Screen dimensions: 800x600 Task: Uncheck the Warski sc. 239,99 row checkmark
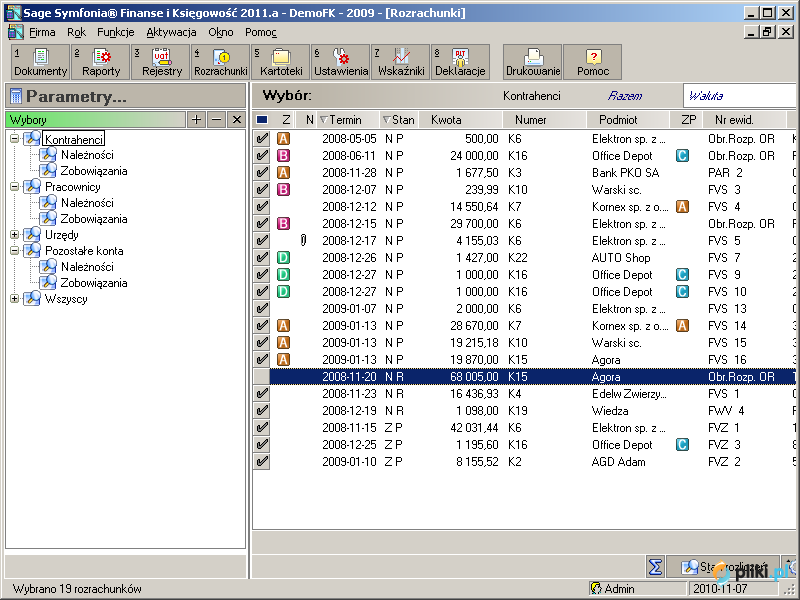pyautogui.click(x=262, y=190)
